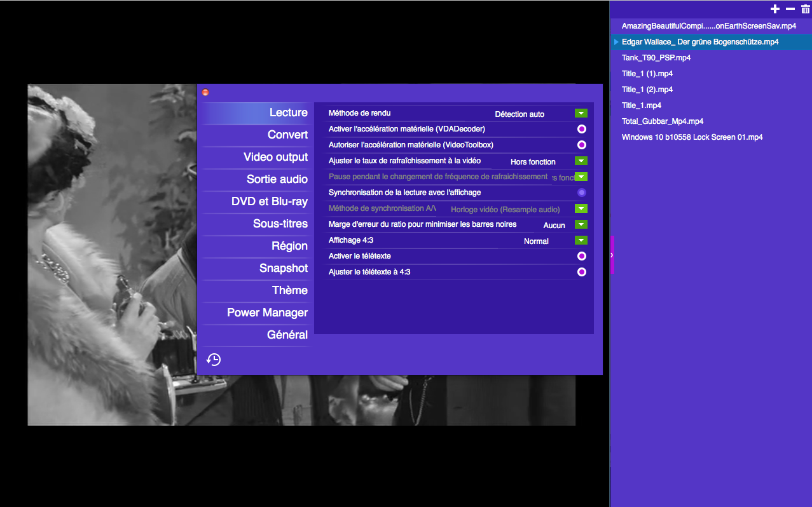This screenshot has height=507, width=812.
Task: Open the Méthode de rendu dropdown
Action: click(x=581, y=113)
